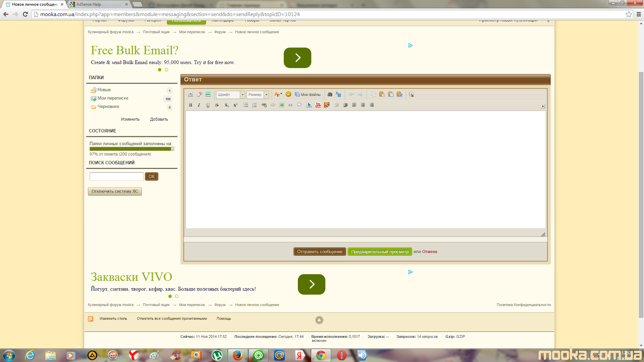
Task: Click Почтовый ящик top breadcrumb
Action: click(x=156, y=32)
